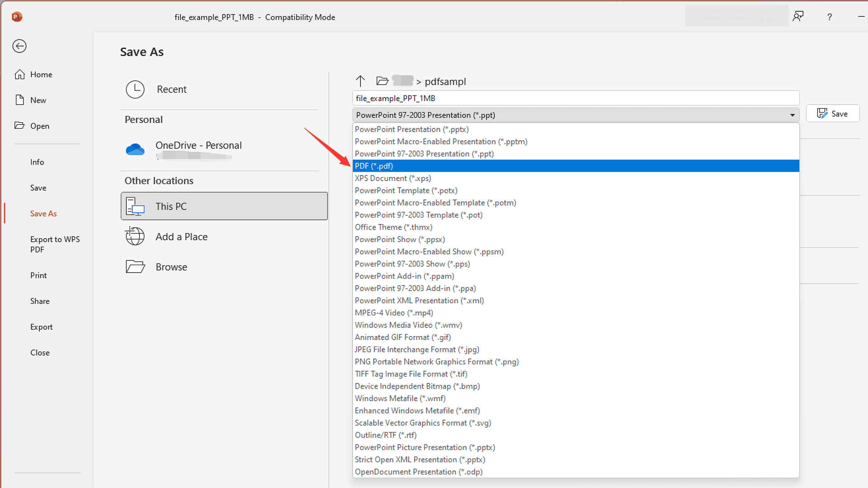This screenshot has height=488, width=868.
Task: Open the Share page
Action: [x=40, y=301]
